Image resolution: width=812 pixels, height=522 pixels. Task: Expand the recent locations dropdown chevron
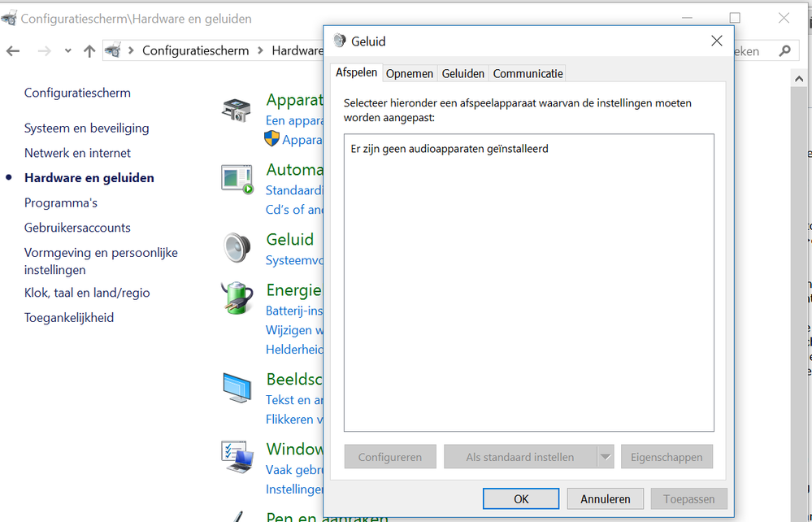68,51
